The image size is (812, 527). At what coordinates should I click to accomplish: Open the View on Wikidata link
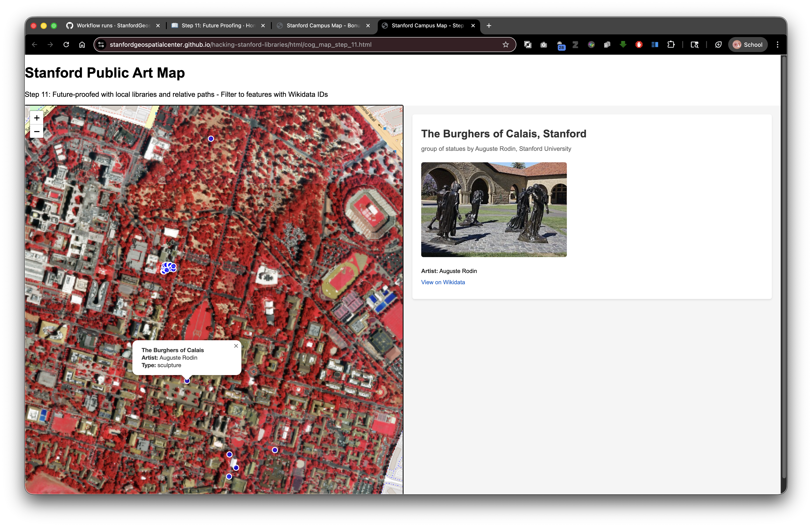click(443, 282)
